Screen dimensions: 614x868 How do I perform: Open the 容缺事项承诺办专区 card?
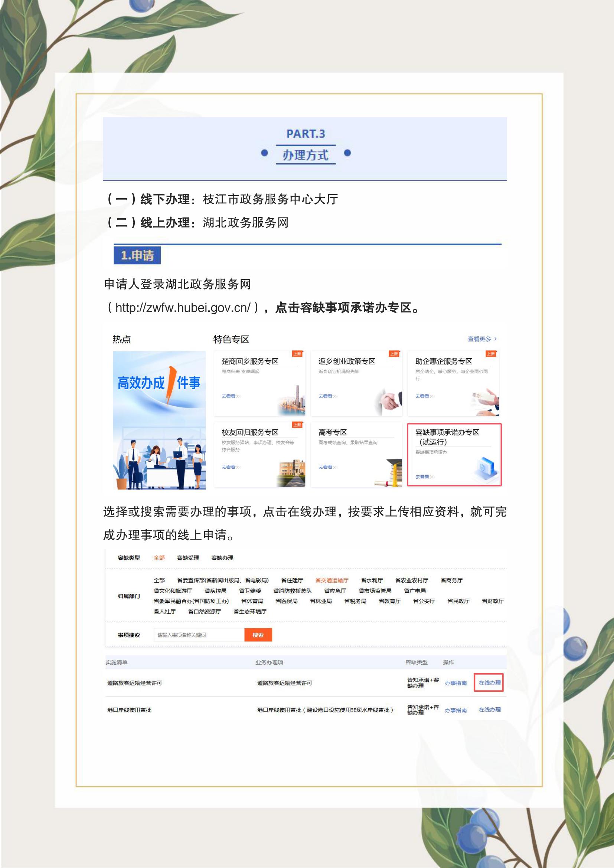point(454,455)
